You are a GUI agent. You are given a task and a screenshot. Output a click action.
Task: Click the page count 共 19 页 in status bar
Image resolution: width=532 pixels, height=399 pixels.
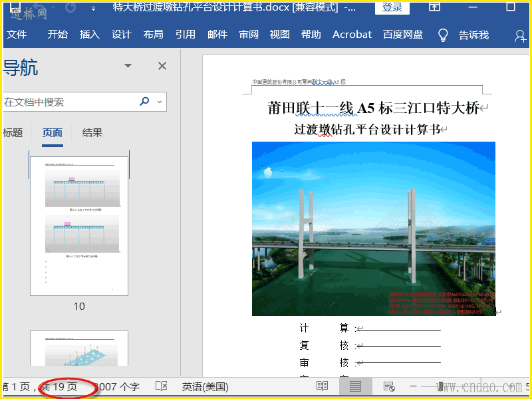pos(61,386)
